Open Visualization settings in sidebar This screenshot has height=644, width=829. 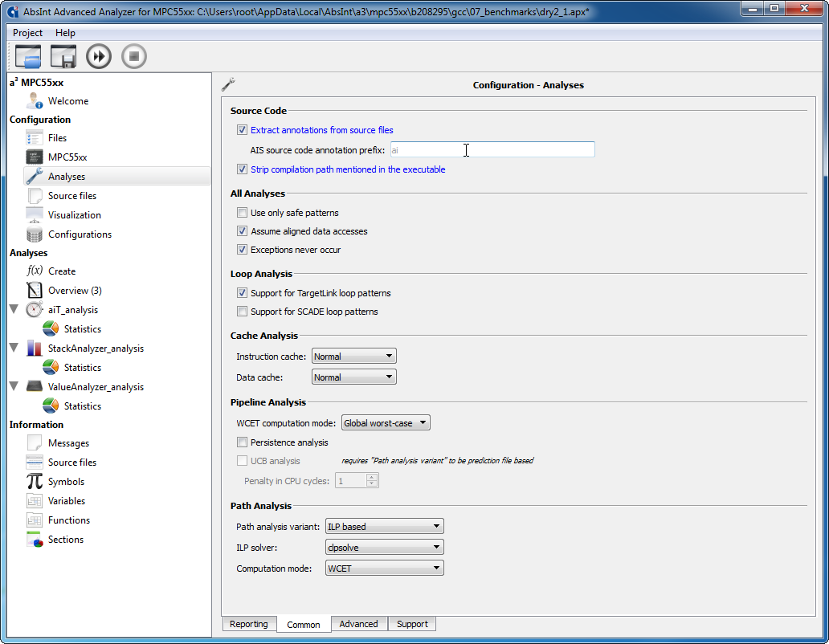75,215
